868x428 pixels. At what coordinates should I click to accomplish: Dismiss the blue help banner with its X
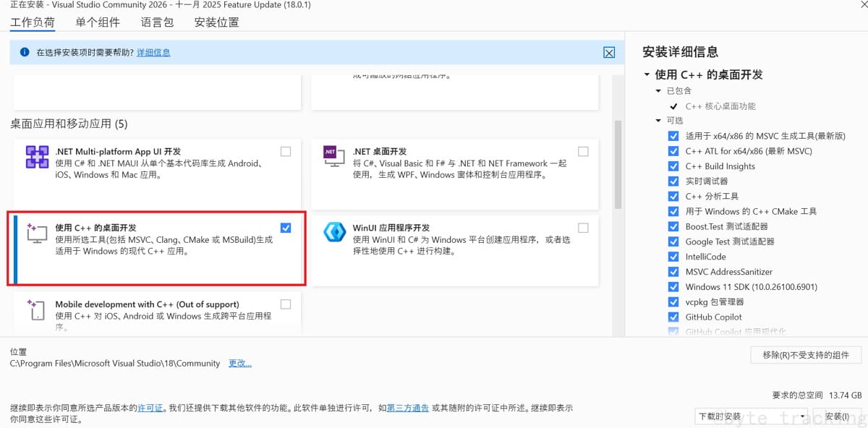pos(608,52)
